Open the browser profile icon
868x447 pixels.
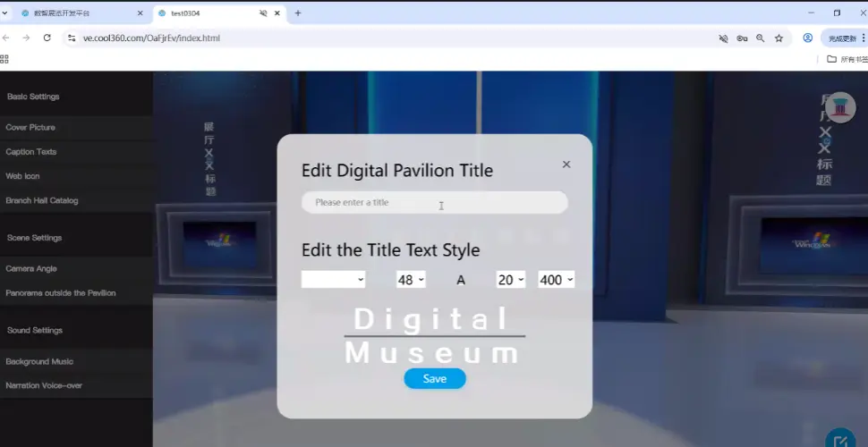click(808, 38)
